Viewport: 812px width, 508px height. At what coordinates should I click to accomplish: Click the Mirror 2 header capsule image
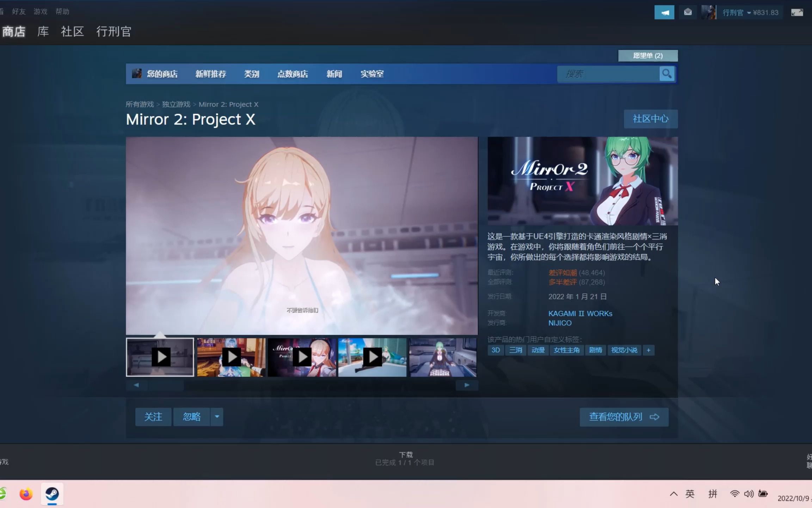583,181
